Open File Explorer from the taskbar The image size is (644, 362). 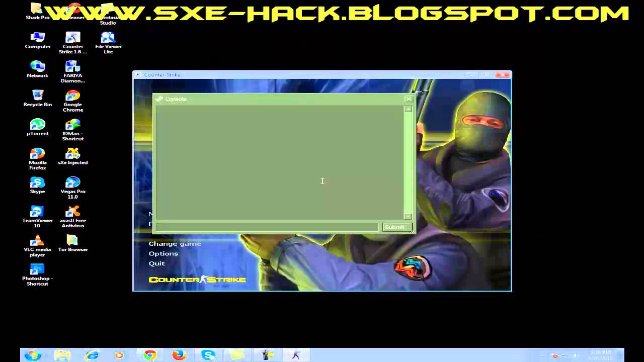pyautogui.click(x=62, y=355)
